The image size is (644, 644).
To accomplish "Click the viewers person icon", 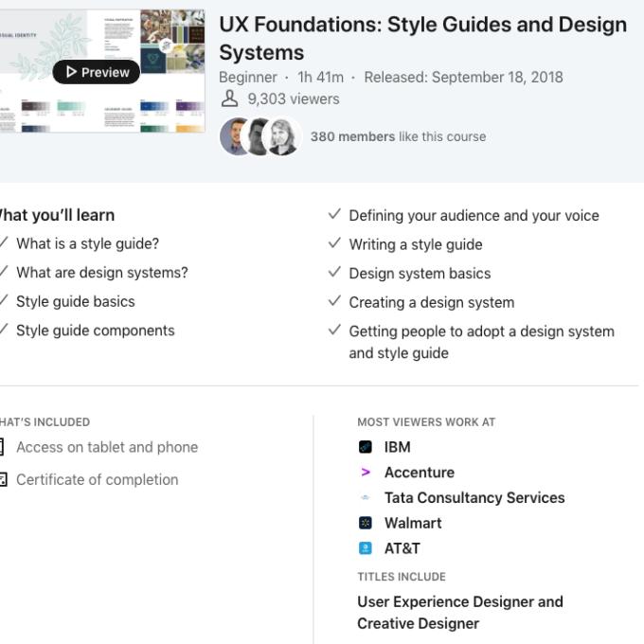I will tap(229, 98).
